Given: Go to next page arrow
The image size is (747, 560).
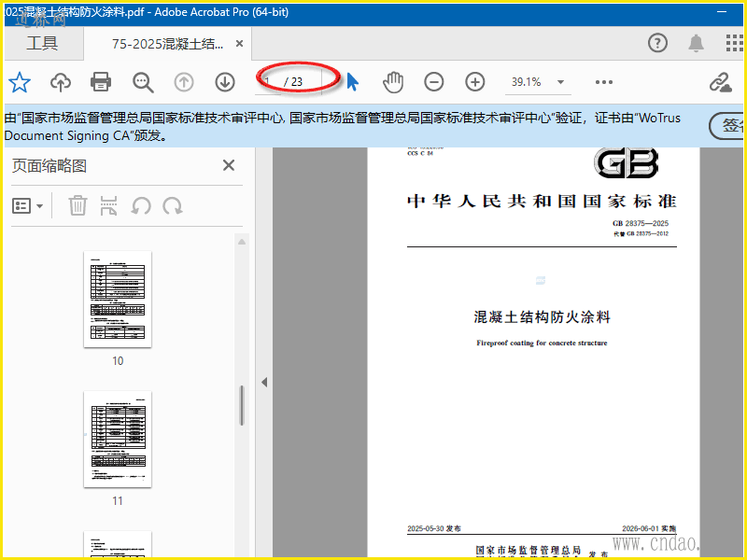Looking at the screenshot, I should pos(224,82).
